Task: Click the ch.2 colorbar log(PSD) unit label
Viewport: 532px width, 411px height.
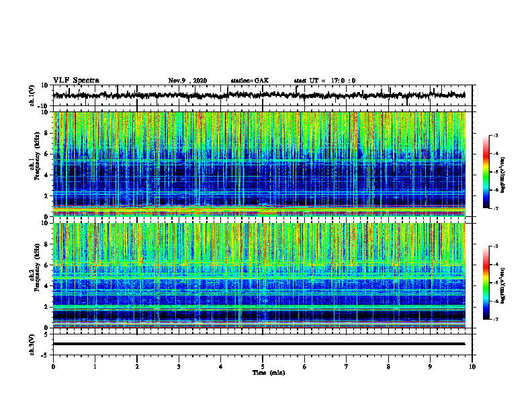Action: (x=503, y=285)
